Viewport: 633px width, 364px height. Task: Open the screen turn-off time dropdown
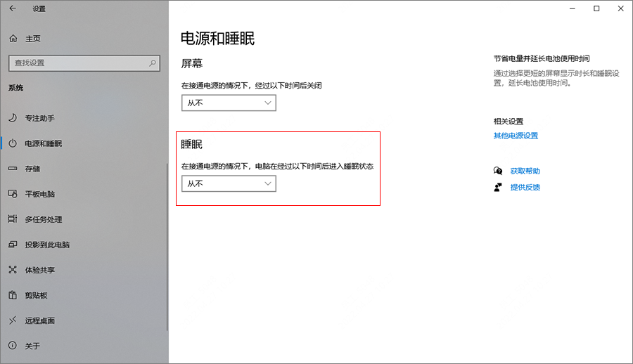[x=229, y=103]
